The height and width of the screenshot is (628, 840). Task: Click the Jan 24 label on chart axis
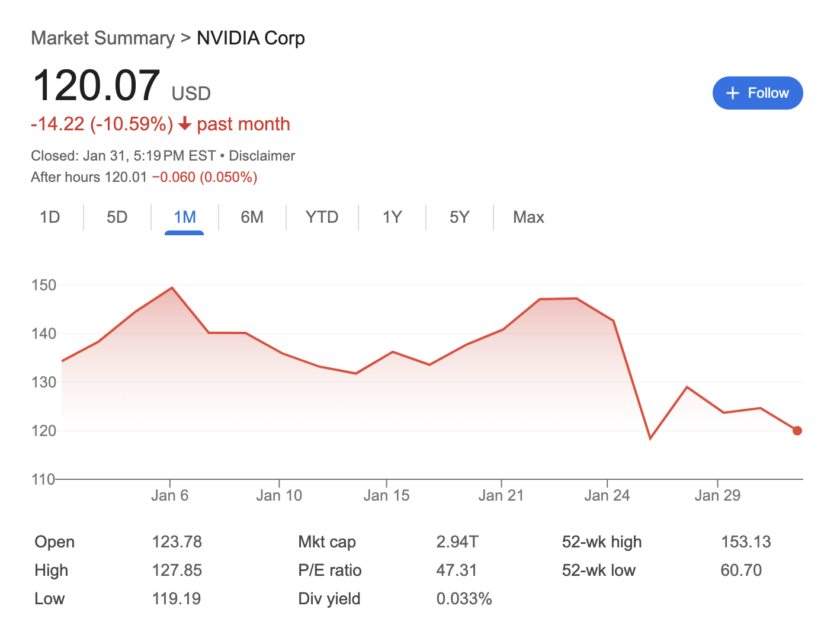tap(607, 495)
